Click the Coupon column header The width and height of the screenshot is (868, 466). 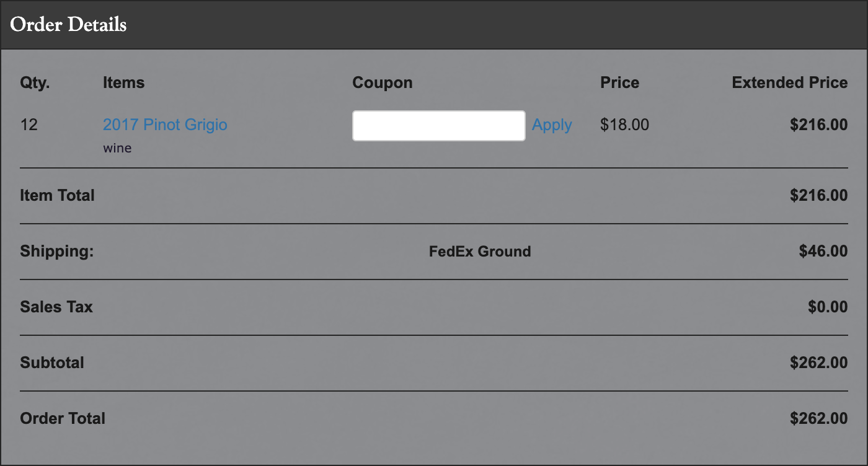pyautogui.click(x=383, y=83)
